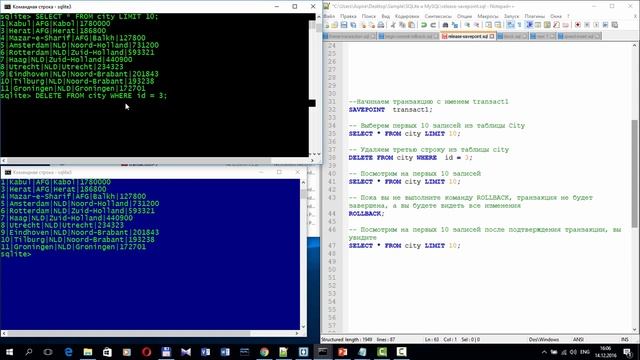
Task: Click line number 44 in Notepad++ margin
Action: point(332,214)
